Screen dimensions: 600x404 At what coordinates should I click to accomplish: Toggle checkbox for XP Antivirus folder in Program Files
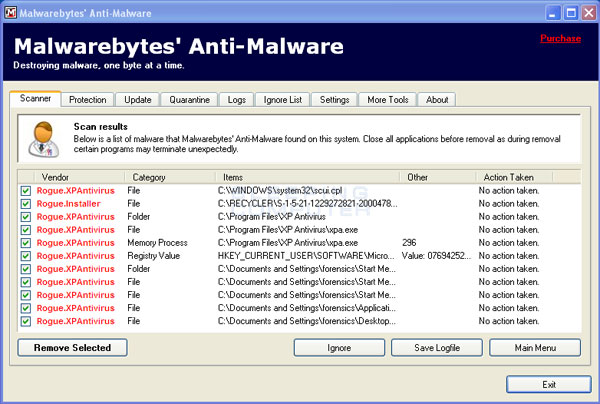click(x=26, y=217)
